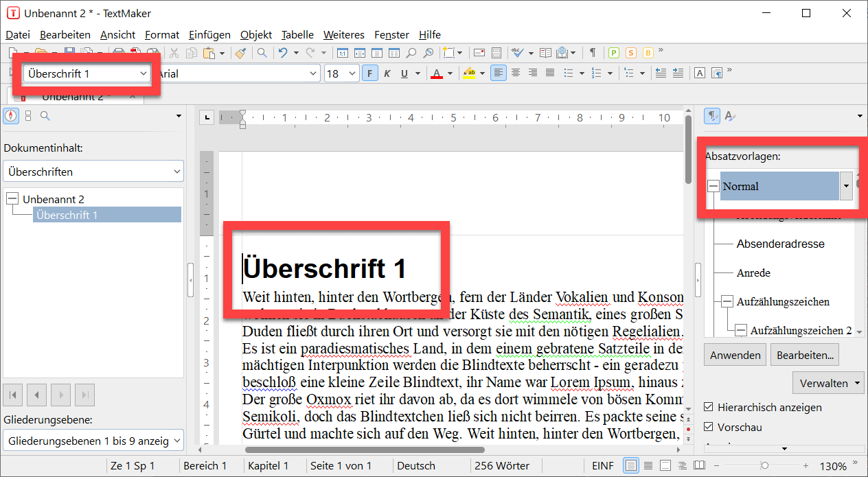Justify text with the toolbar icon
Image resolution: width=868 pixels, height=477 pixels.
click(550, 73)
